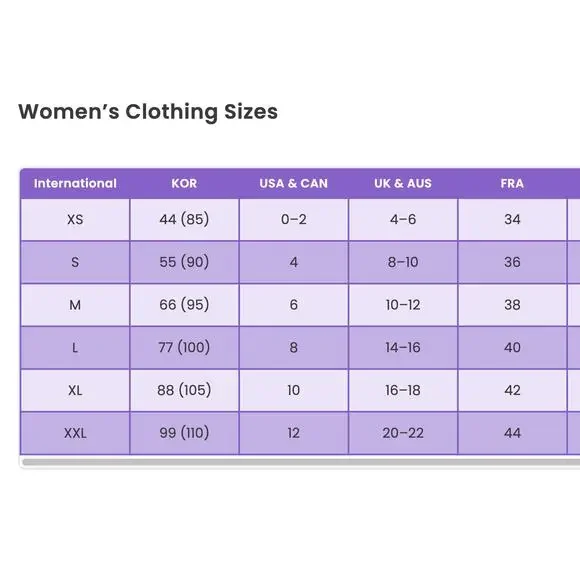
Task: Select the 44 (85) Korean size cell
Action: pyautogui.click(x=184, y=219)
